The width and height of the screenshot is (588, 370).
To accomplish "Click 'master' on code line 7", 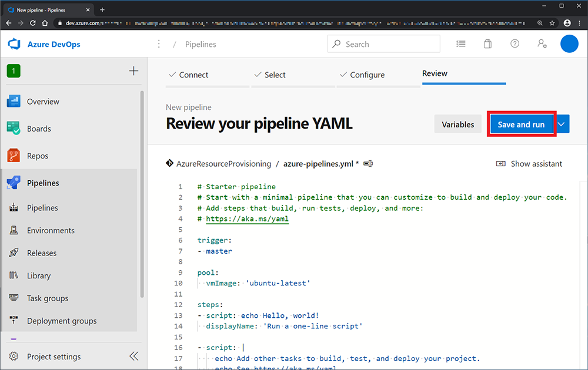I will [219, 251].
